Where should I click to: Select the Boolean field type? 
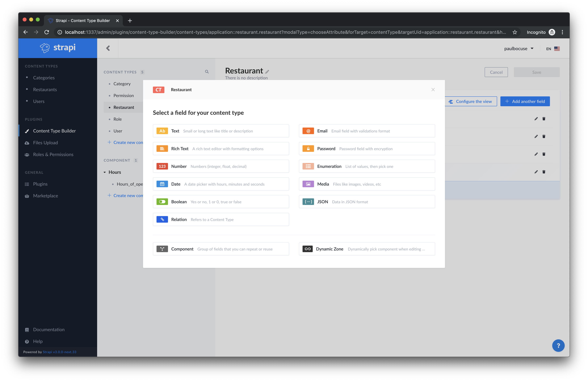point(221,201)
